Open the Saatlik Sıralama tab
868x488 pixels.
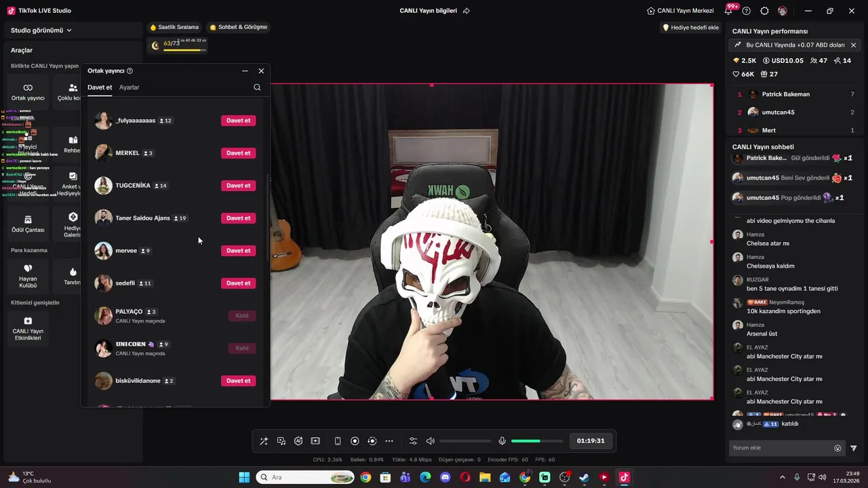coord(174,27)
